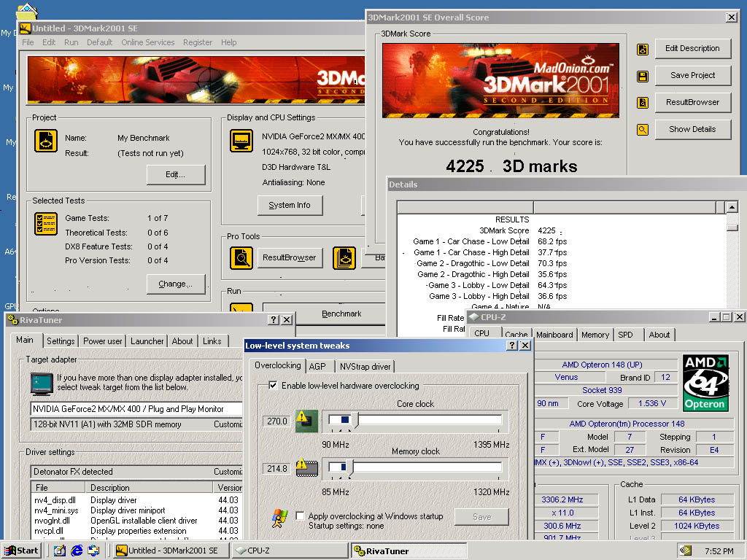
Task: Click the core clock chip warning icon
Action: tap(306, 421)
